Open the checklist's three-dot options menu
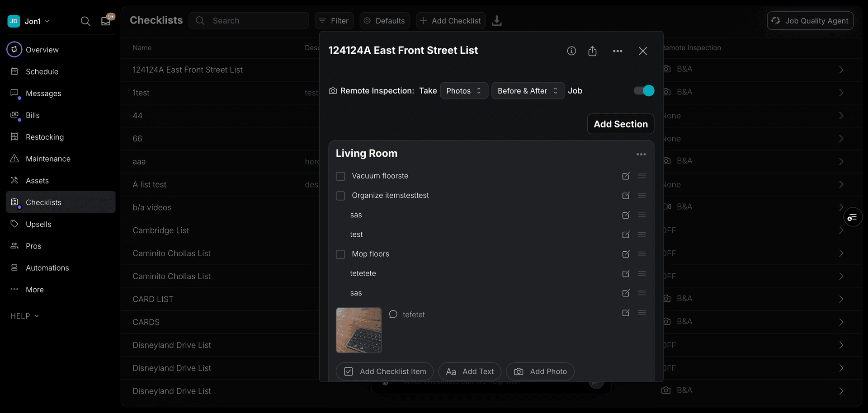The width and height of the screenshot is (868, 413). click(x=618, y=51)
